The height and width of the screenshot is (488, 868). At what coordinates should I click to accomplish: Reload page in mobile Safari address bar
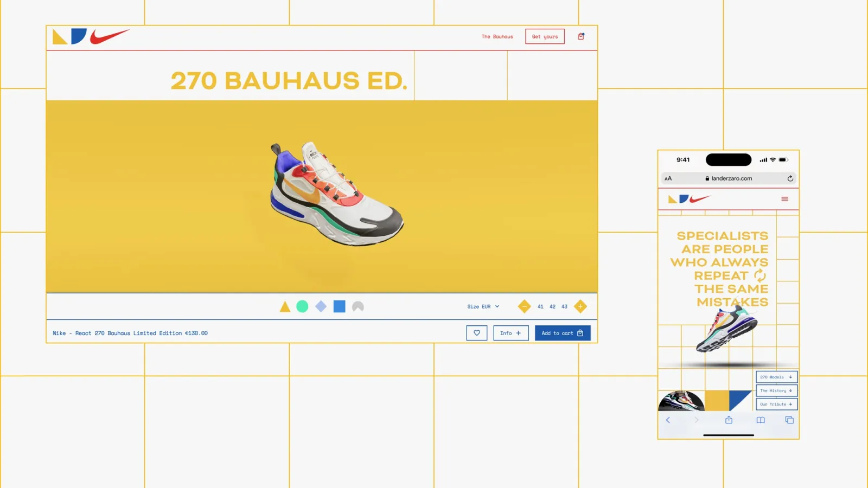coord(790,178)
